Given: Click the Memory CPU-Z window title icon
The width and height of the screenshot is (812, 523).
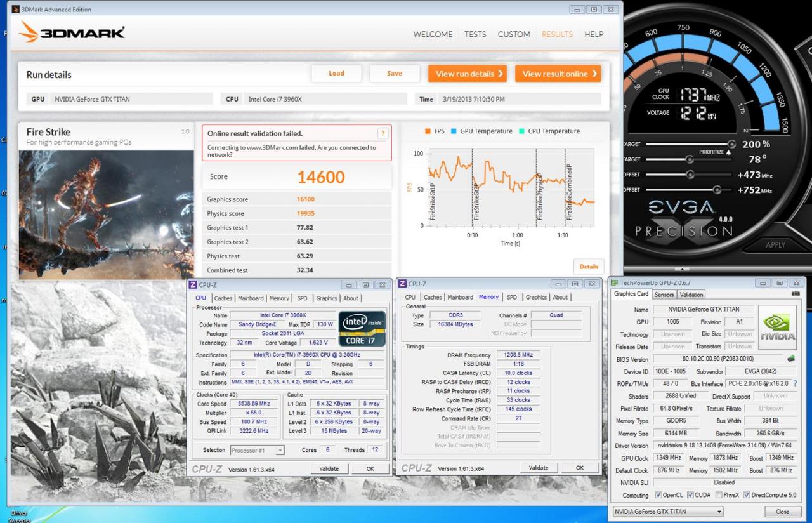Looking at the screenshot, I should pos(402,284).
